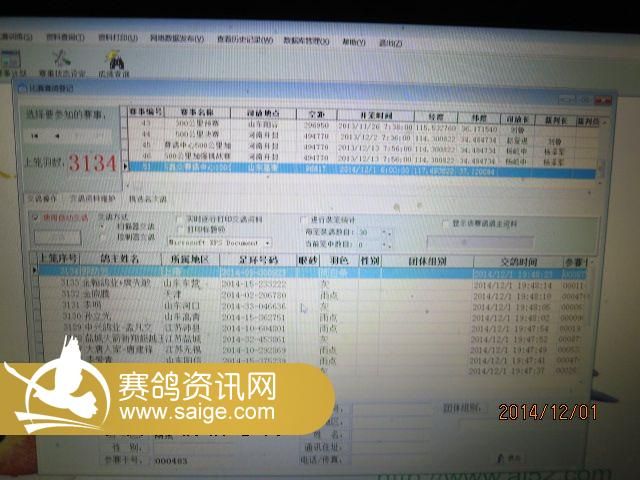This screenshot has height=480, width=640.
Task: Toggle the checkbox above the grey display field
Action: [446, 224]
